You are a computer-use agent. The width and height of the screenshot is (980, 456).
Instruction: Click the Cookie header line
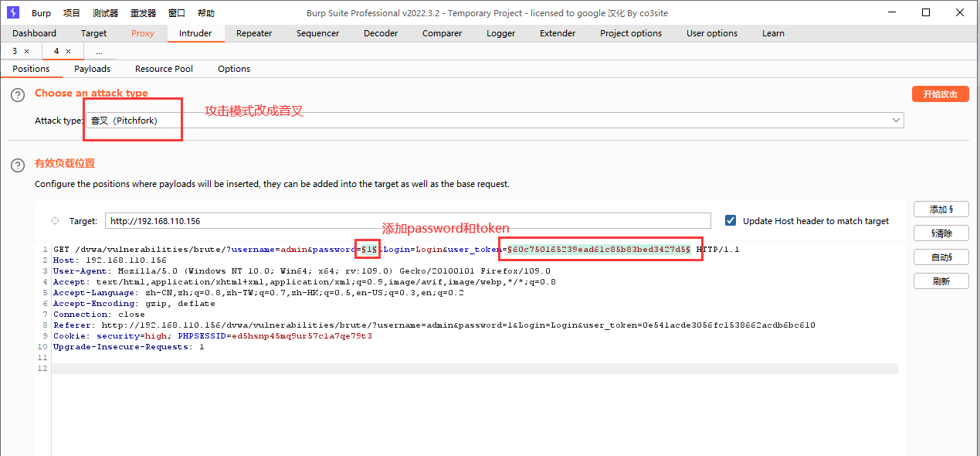pyautogui.click(x=212, y=336)
